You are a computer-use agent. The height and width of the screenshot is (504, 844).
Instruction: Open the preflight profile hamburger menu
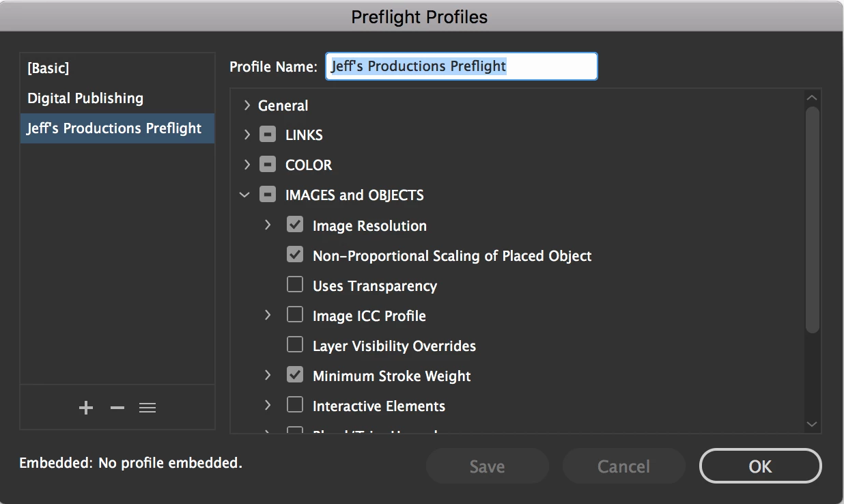point(147,408)
